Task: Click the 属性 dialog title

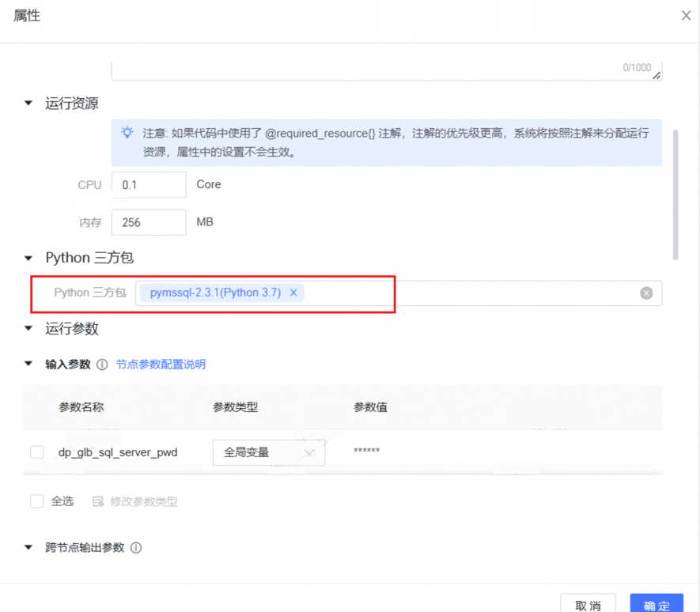Action: point(27,16)
